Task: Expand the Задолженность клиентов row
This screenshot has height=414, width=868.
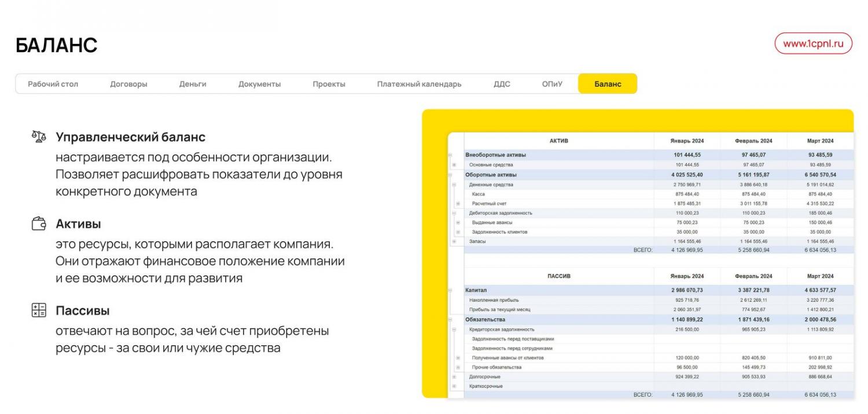Action: 458,232
